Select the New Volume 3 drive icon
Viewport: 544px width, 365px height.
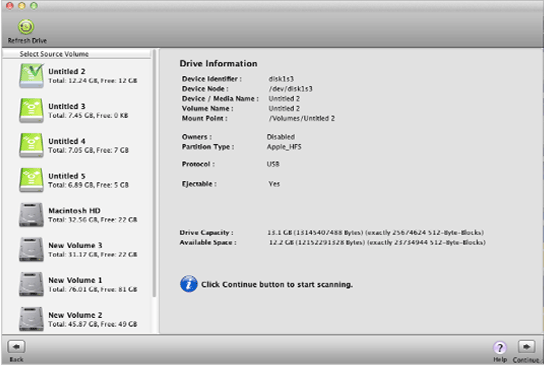[x=31, y=249]
